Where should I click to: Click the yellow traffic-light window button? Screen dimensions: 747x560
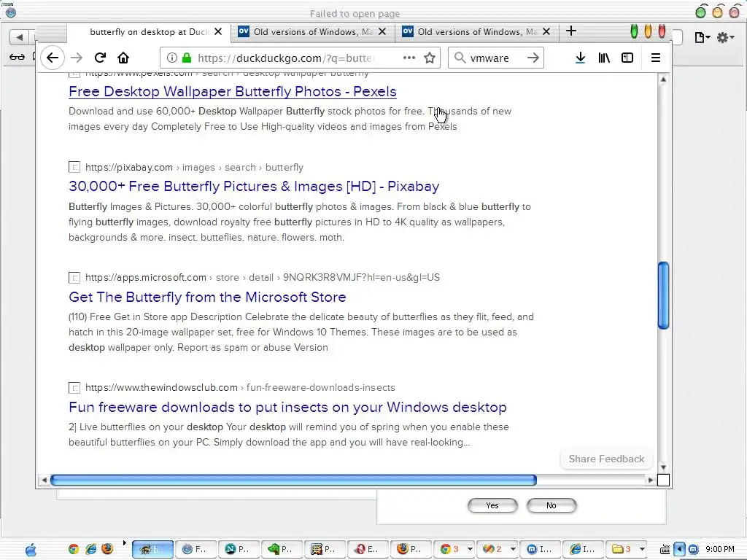[648, 31]
